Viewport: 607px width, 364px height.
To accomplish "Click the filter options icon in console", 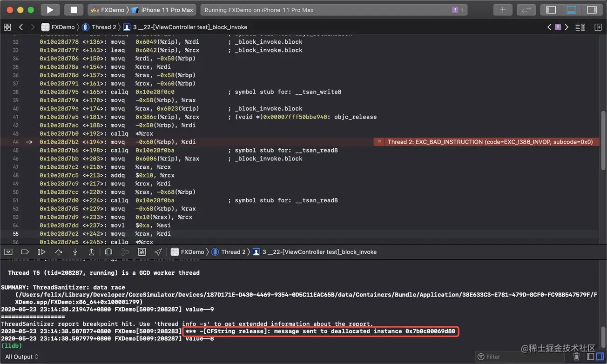I will point(481,357).
